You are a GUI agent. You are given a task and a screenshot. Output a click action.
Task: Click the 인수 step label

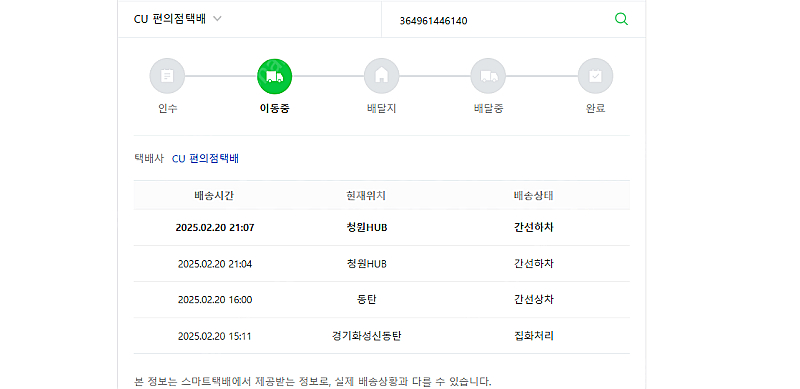pos(168,109)
